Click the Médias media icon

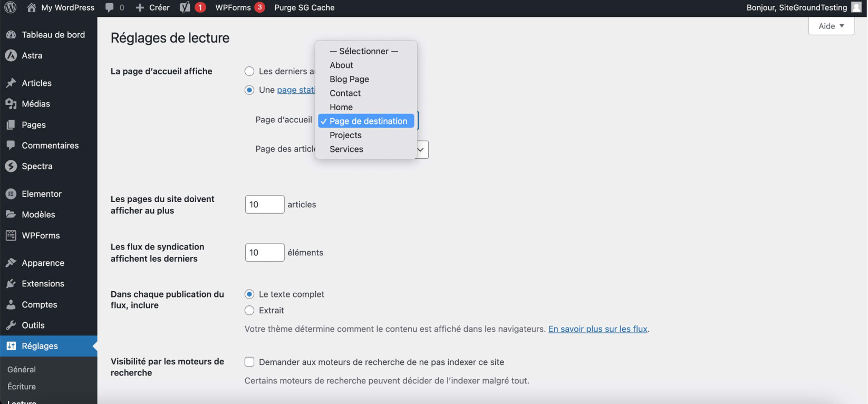pos(11,104)
